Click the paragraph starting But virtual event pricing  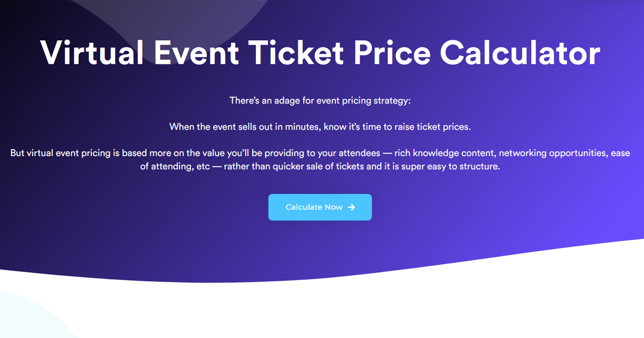320,159
